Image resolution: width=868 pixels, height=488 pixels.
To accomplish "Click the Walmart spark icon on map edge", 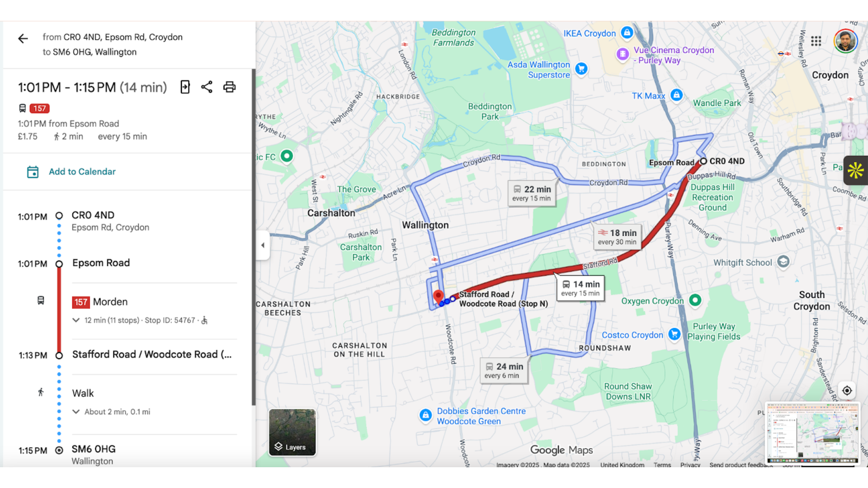I will pos(856,171).
